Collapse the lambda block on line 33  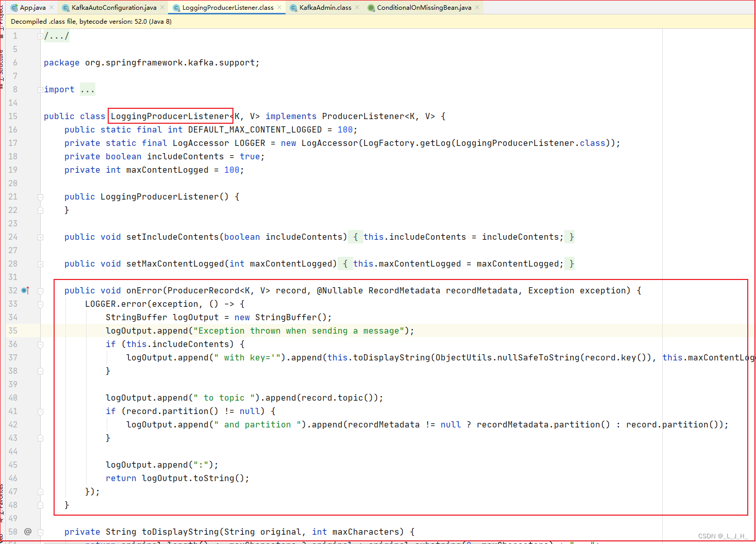[40, 304]
